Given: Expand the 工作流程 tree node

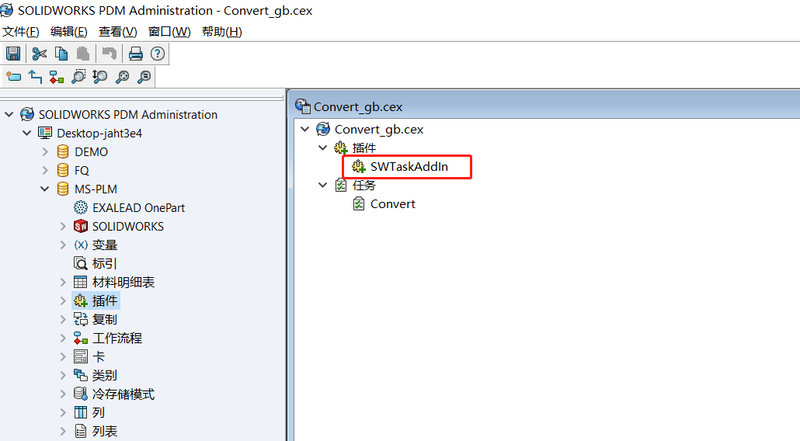Looking at the screenshot, I should [63, 338].
